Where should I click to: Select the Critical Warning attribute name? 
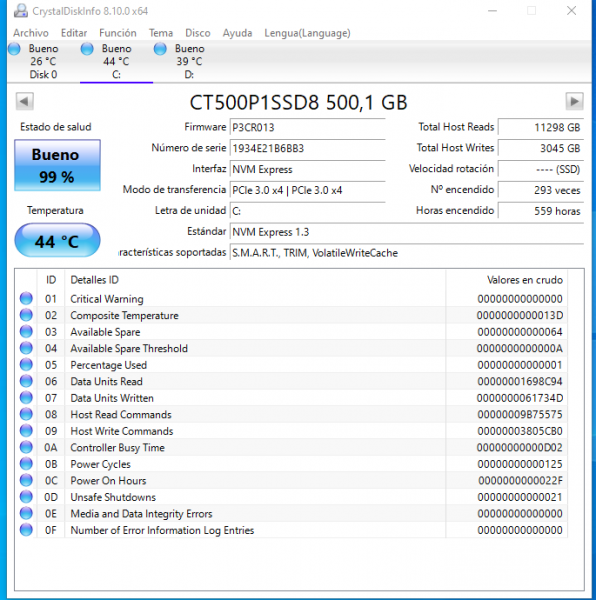tap(107, 299)
